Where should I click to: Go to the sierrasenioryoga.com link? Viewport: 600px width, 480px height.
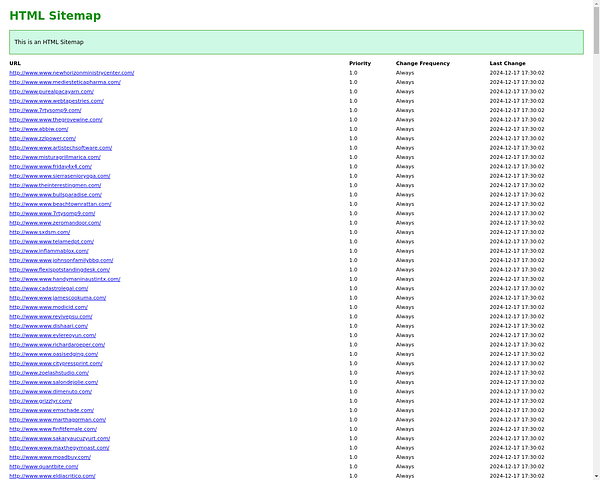pos(59,176)
